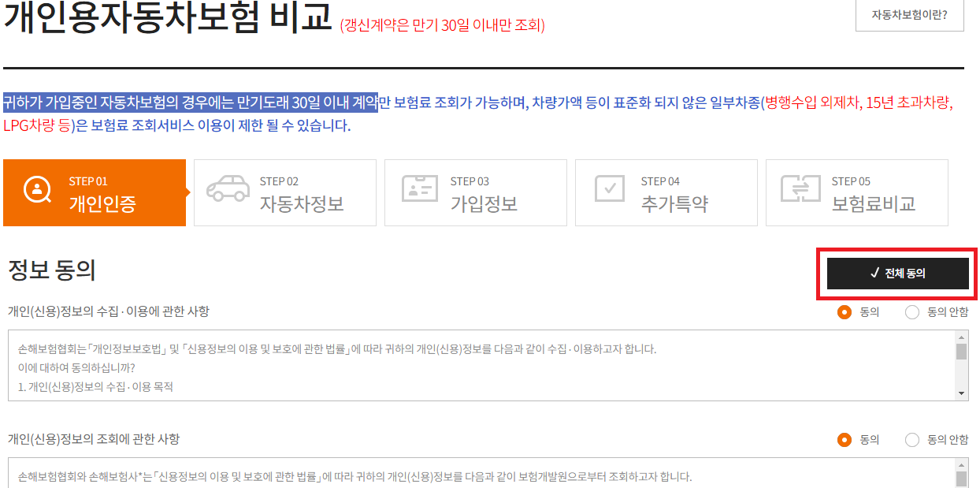Click the scroll-up arrow of the first agreement box

click(x=963, y=339)
